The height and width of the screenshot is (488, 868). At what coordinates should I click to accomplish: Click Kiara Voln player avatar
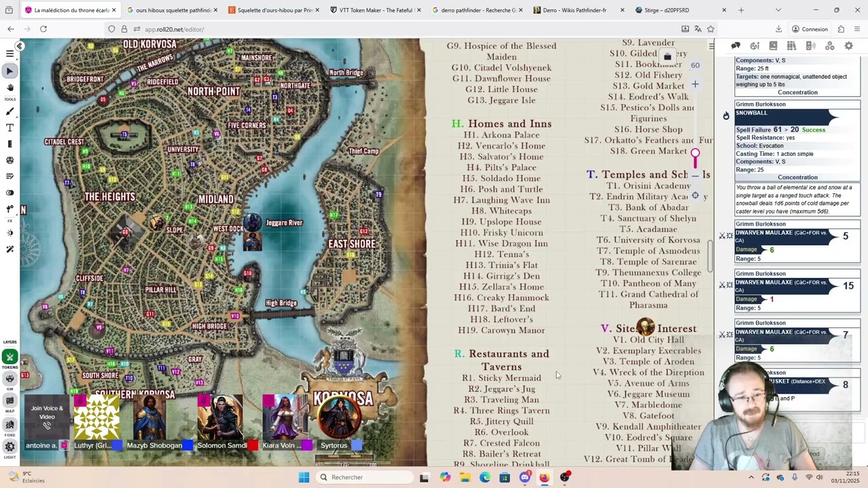pos(285,418)
